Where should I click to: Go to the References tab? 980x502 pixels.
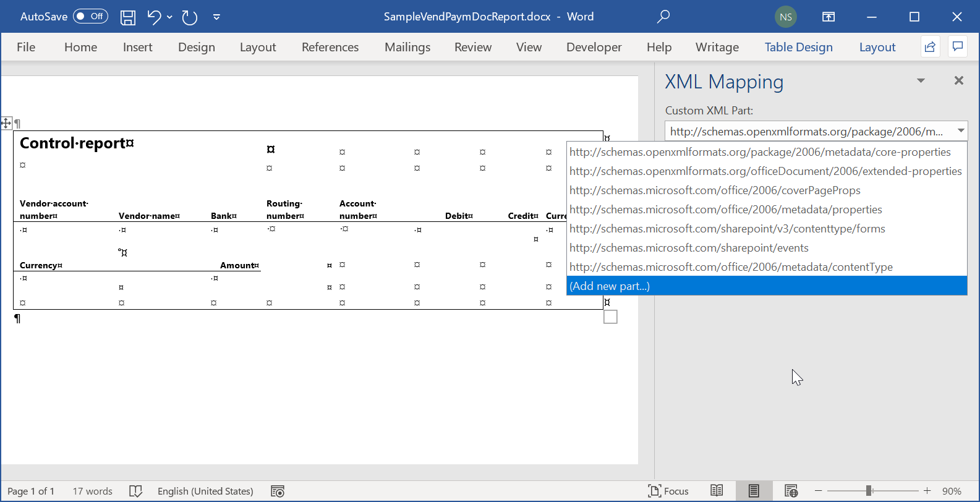(x=330, y=47)
